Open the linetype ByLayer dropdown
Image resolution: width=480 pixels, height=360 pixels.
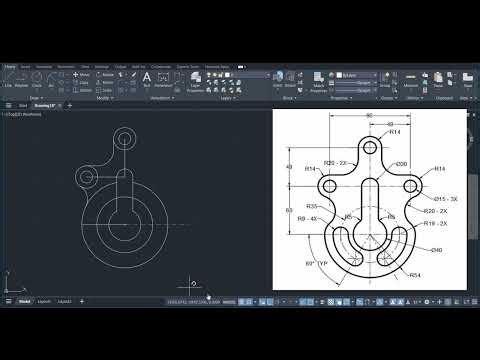(x=356, y=90)
